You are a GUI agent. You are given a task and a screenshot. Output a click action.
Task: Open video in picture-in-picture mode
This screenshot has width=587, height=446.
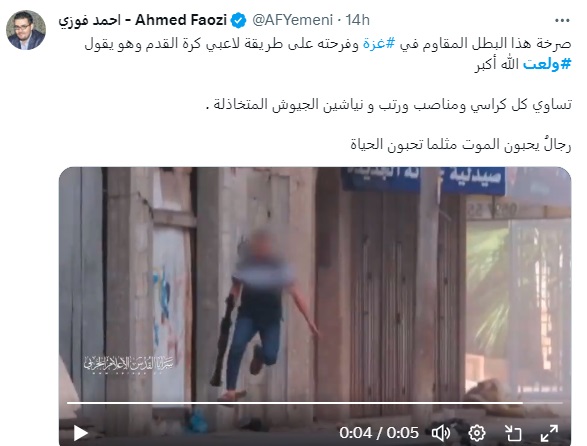[513, 433]
